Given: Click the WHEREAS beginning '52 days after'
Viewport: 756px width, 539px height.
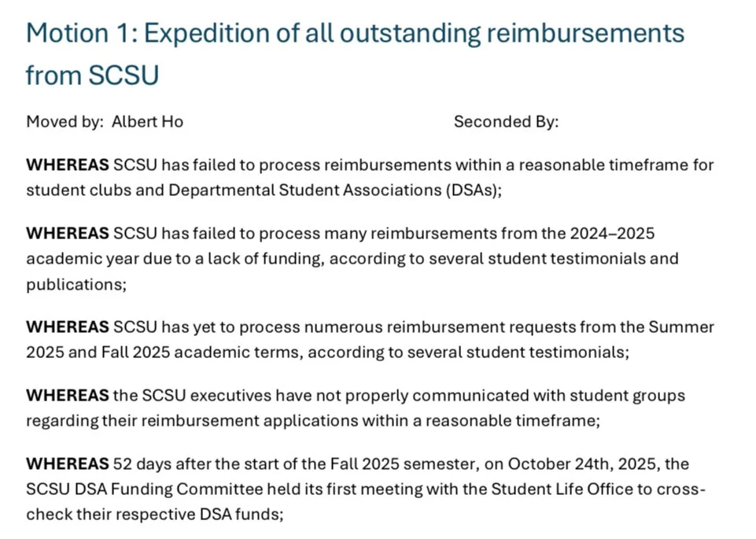Looking at the screenshot, I should 68,463.
